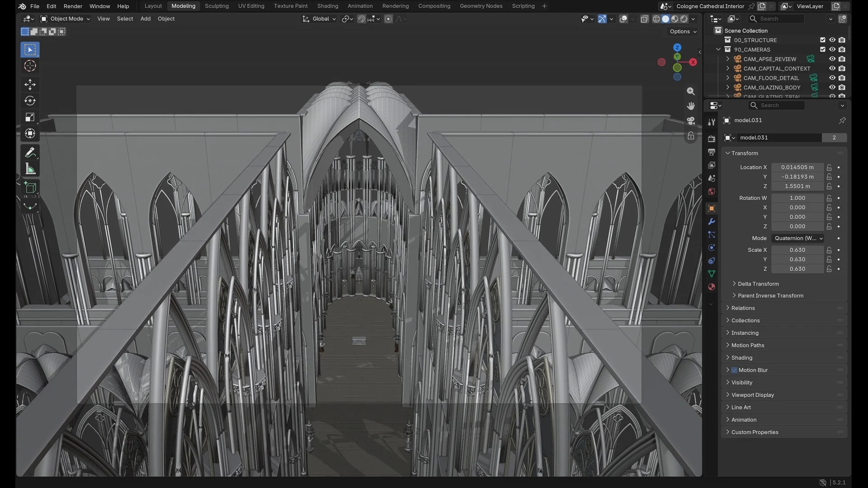This screenshot has width=868, height=488.
Task: Collapse the 90_CAMERAS collection
Action: (718, 50)
